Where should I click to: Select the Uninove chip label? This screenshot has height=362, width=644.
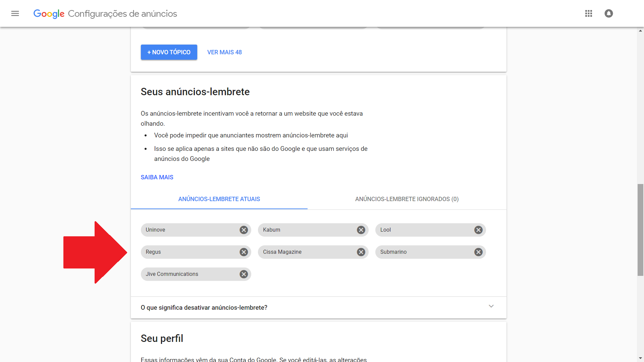point(155,230)
